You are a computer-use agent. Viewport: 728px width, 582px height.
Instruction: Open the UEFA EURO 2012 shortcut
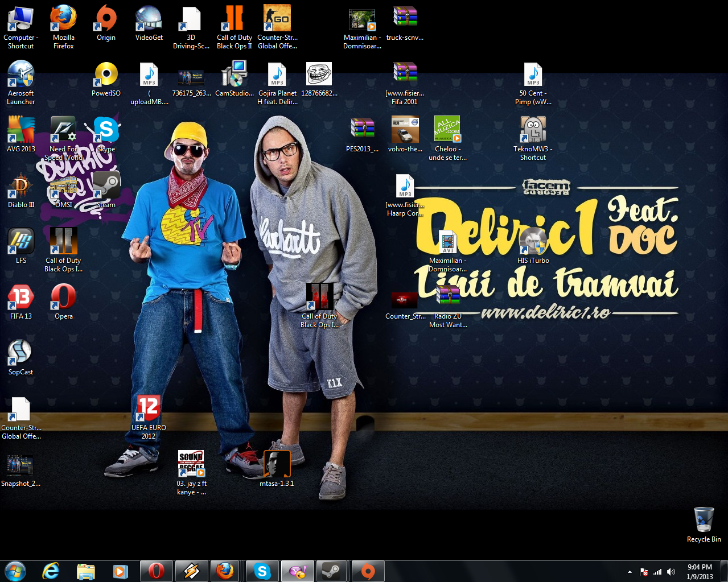149,417
